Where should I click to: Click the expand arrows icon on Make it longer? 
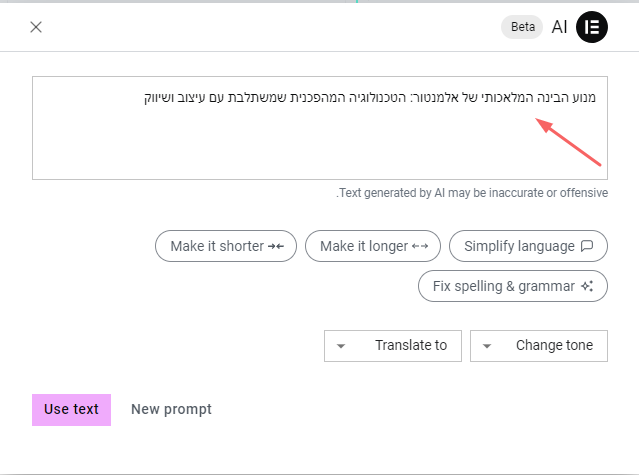click(420, 246)
